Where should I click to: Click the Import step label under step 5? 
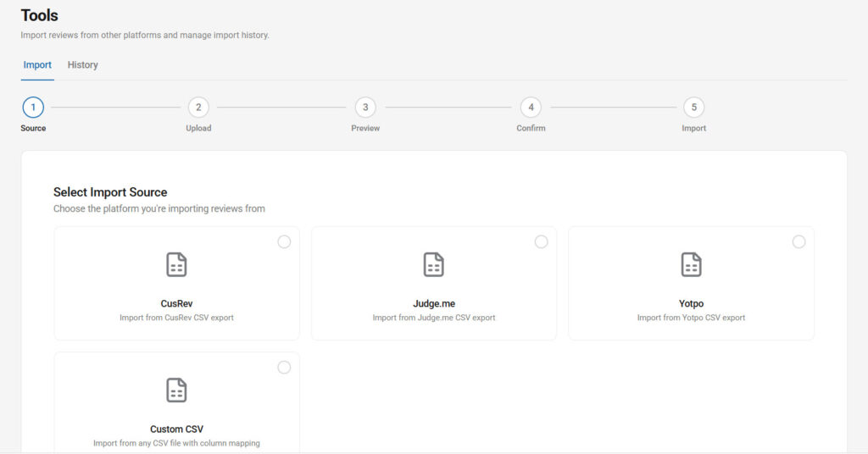tap(693, 128)
